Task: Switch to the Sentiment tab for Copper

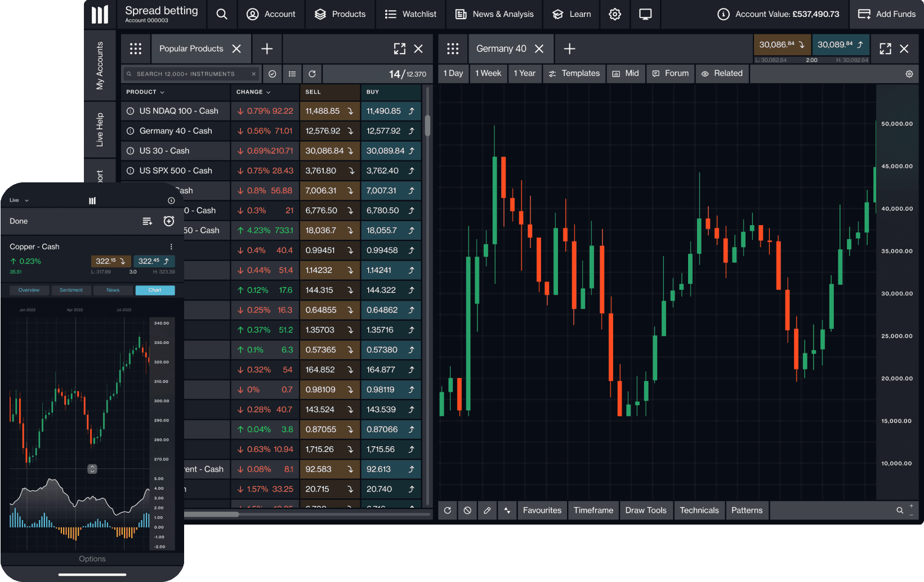Action: 71,290
